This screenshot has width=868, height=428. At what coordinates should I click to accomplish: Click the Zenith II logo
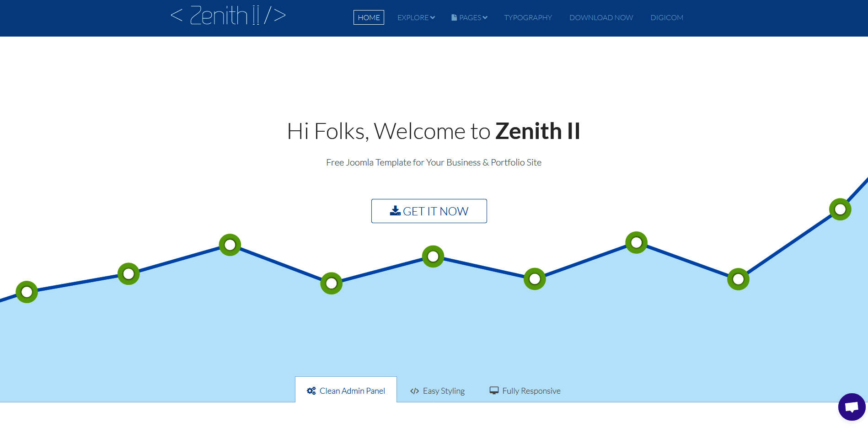(228, 16)
